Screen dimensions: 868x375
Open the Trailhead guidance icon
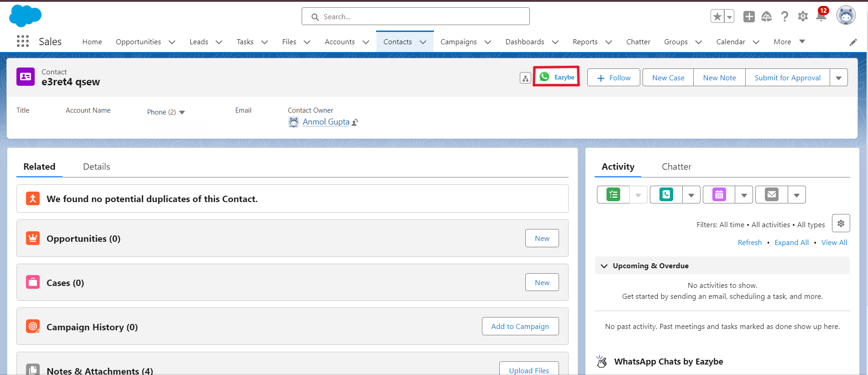pos(767,16)
